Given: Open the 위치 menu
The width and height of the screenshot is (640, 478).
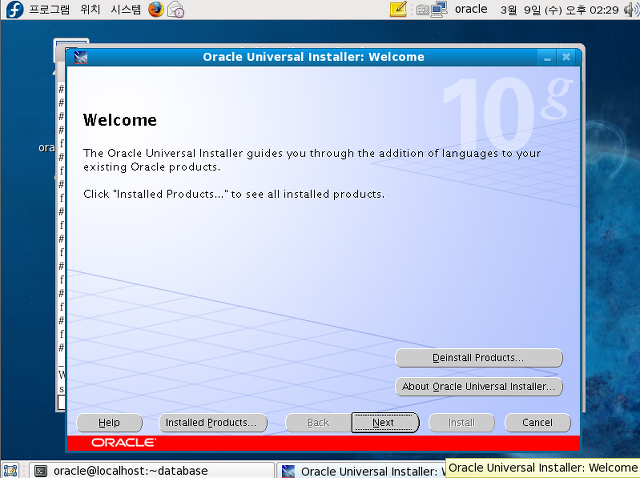Looking at the screenshot, I should pyautogui.click(x=90, y=9).
